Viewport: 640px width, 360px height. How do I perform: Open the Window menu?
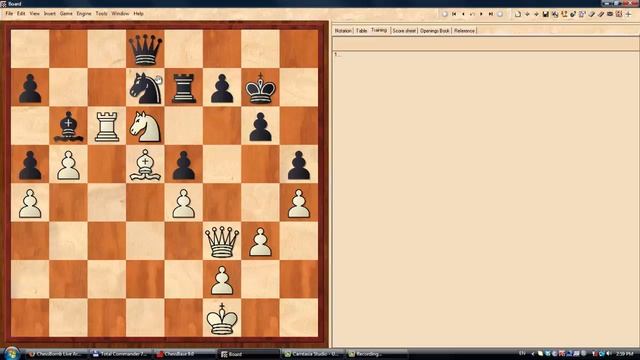click(120, 13)
